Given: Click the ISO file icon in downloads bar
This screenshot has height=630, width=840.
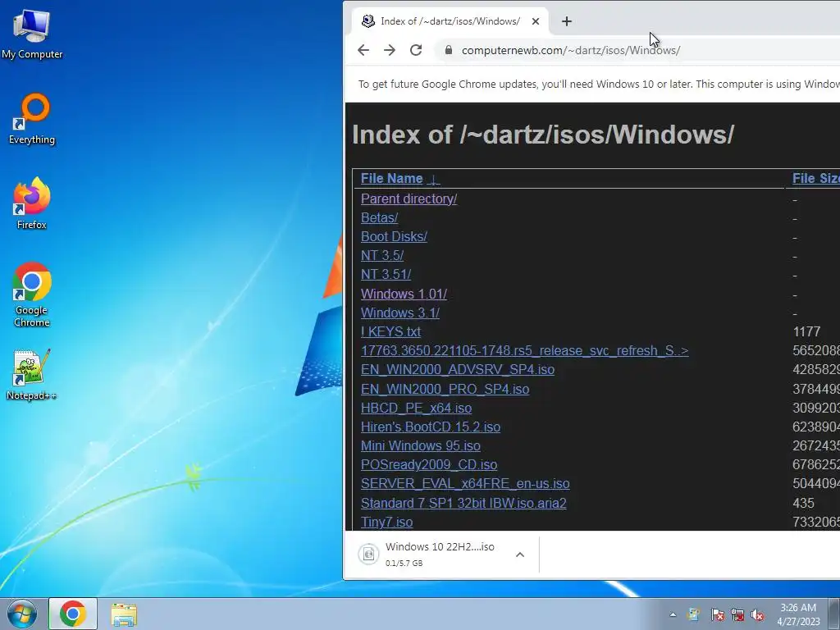Looking at the screenshot, I should [x=368, y=555].
